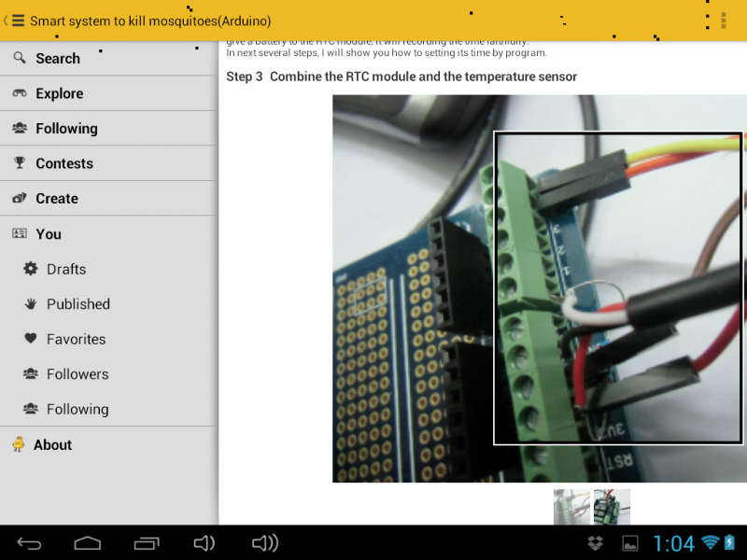This screenshot has height=560, width=747.
Task: Go to Published
Action: coord(108,304)
